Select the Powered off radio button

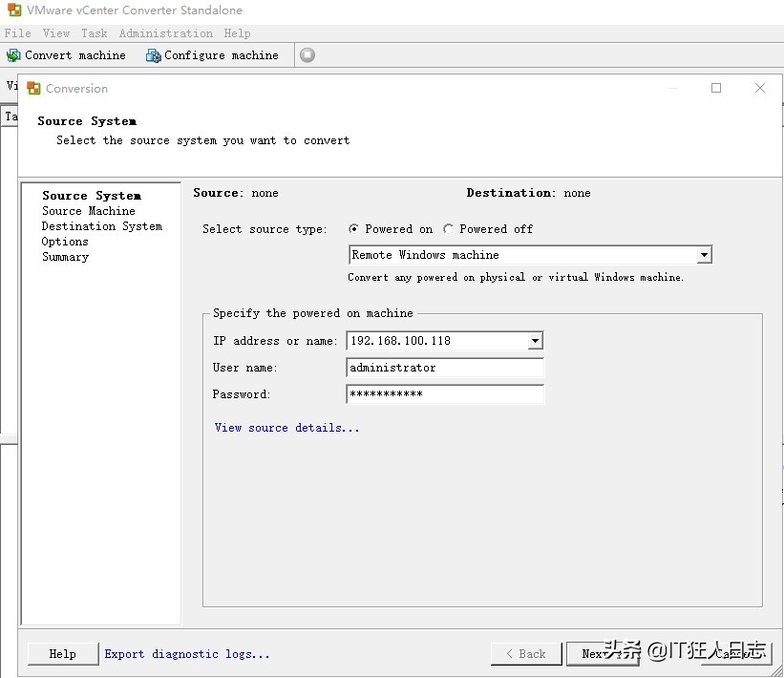[449, 229]
